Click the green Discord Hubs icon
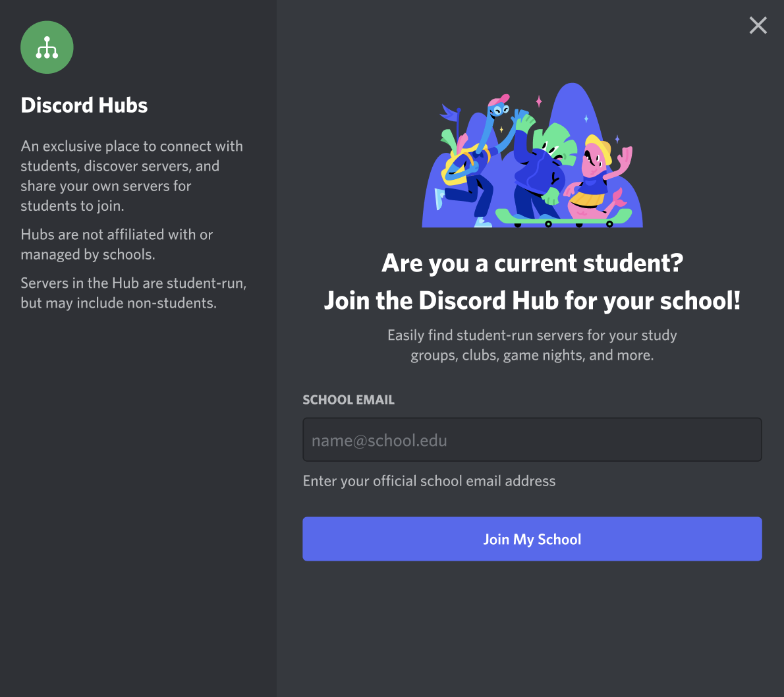 click(47, 47)
